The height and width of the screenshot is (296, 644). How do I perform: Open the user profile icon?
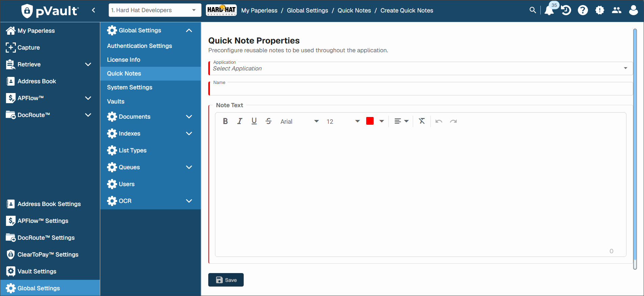(x=634, y=10)
